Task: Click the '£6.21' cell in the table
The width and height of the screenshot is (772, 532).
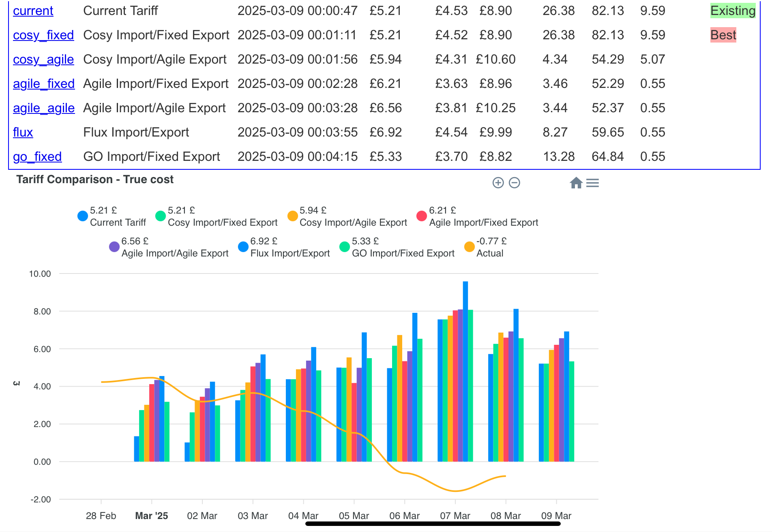Action: pos(386,84)
